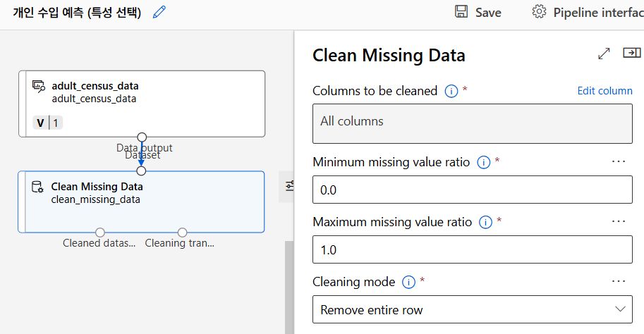Screen dimensions: 644x334
Task: Collapse the side panel with arrow icon
Action: pyautogui.click(x=631, y=54)
